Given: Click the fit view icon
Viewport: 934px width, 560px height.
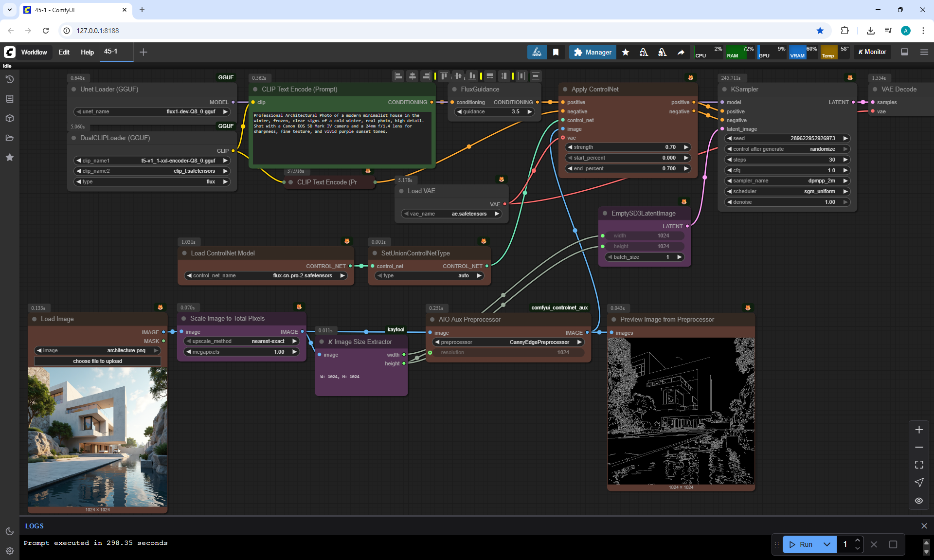Looking at the screenshot, I should click(x=918, y=465).
